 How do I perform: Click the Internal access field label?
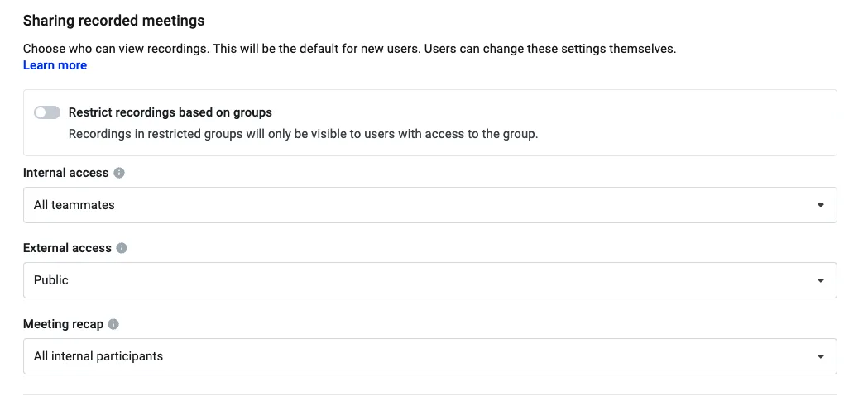tap(66, 173)
